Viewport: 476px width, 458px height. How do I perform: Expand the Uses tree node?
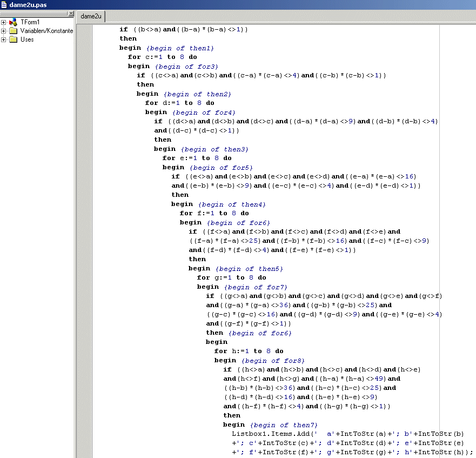point(4,39)
